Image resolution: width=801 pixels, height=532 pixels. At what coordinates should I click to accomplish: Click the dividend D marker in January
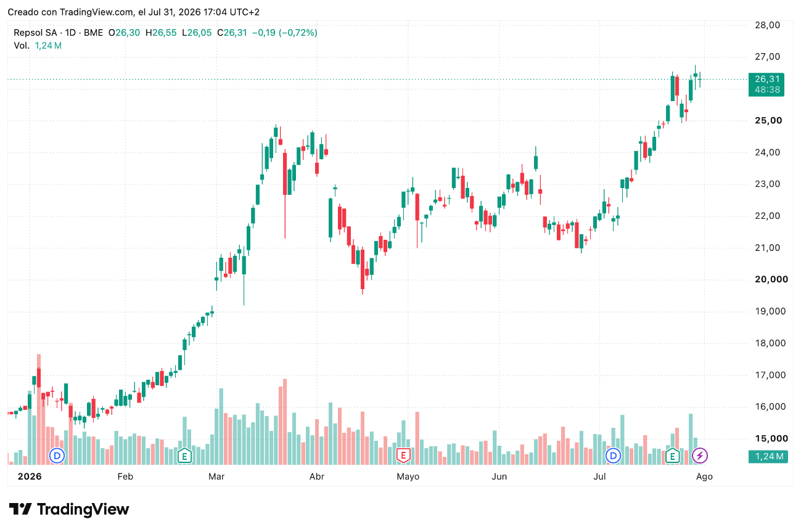(57, 456)
